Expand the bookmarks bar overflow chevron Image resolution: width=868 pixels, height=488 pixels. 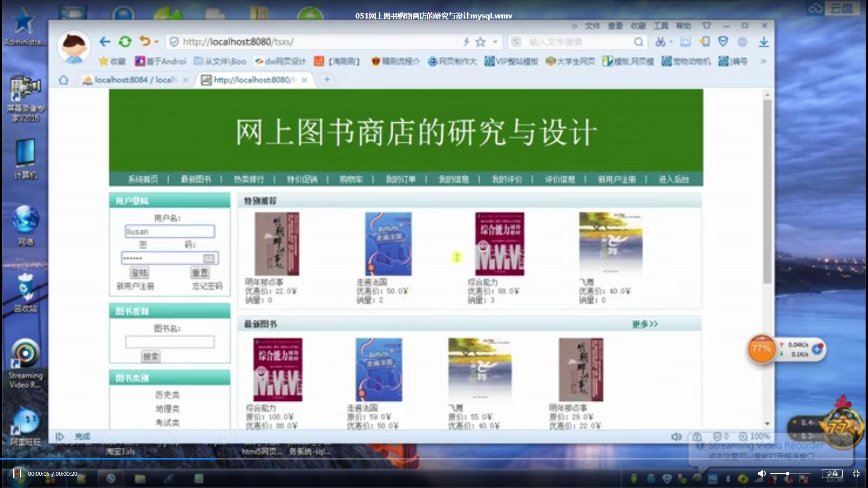click(x=764, y=61)
